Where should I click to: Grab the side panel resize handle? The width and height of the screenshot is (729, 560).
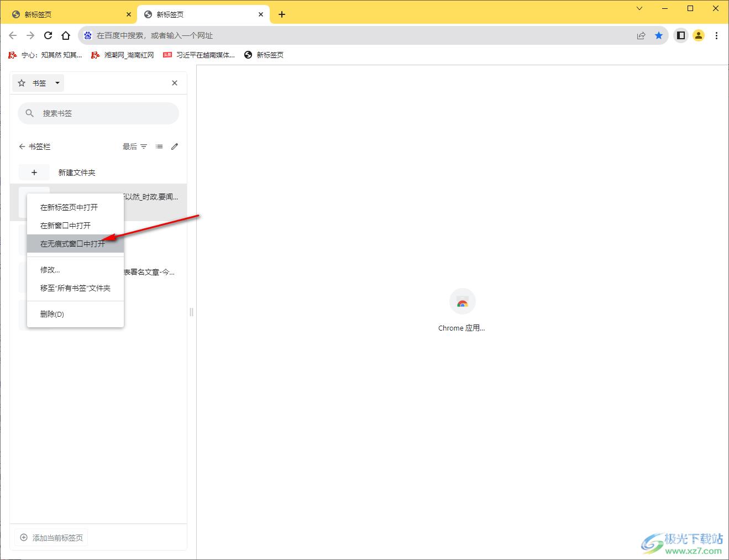[x=192, y=312]
